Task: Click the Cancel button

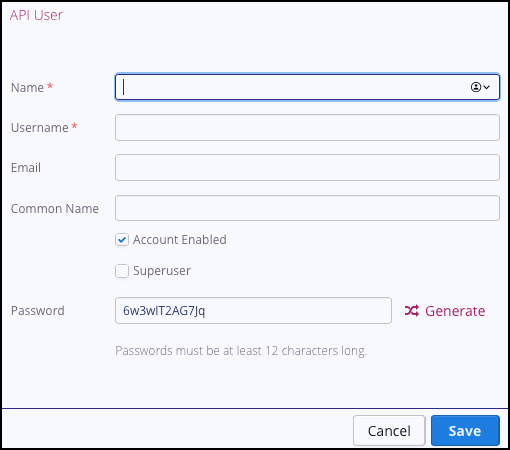Action: click(x=389, y=430)
